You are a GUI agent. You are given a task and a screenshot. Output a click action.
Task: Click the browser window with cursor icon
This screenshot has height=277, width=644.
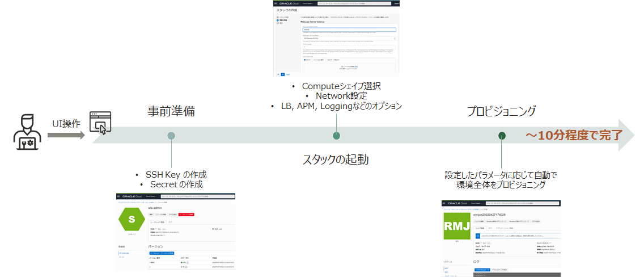point(100,123)
